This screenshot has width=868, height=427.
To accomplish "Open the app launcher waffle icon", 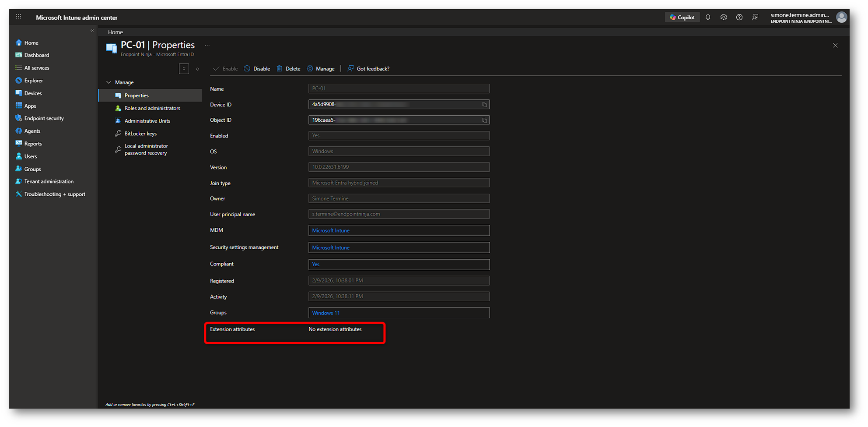I will point(18,17).
